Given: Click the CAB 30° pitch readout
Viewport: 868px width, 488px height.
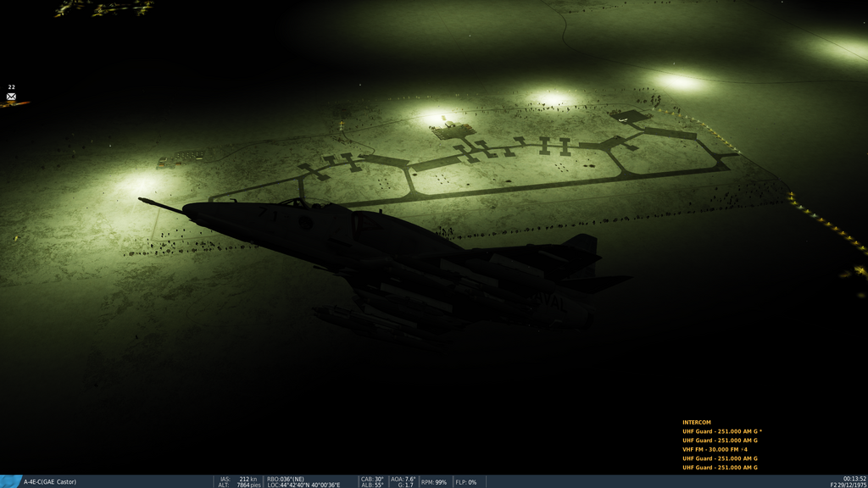Looking at the screenshot, I should [372, 480].
